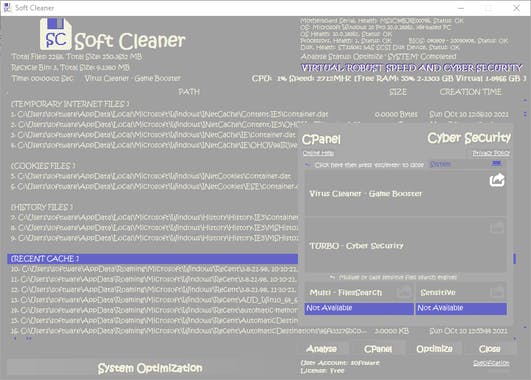Click the Analyze Status Optimize SYSTEM Completed line
The width and height of the screenshot is (531, 380).
coord(378,57)
